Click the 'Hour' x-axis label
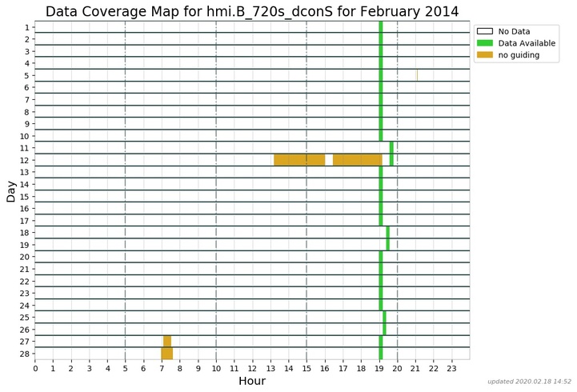The width and height of the screenshot is (577, 392). [252, 382]
